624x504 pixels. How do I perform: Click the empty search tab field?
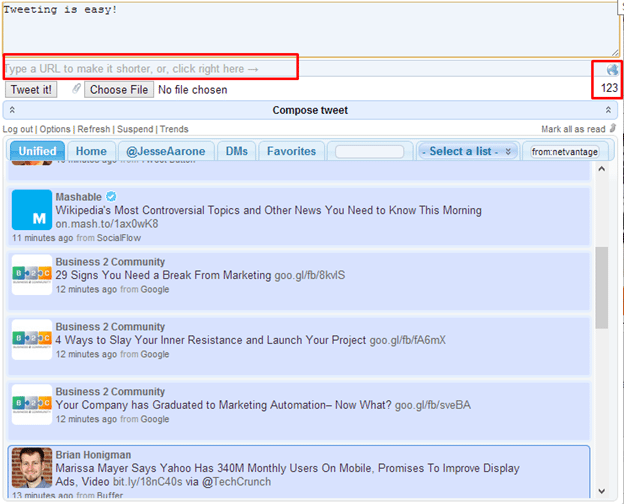point(369,152)
